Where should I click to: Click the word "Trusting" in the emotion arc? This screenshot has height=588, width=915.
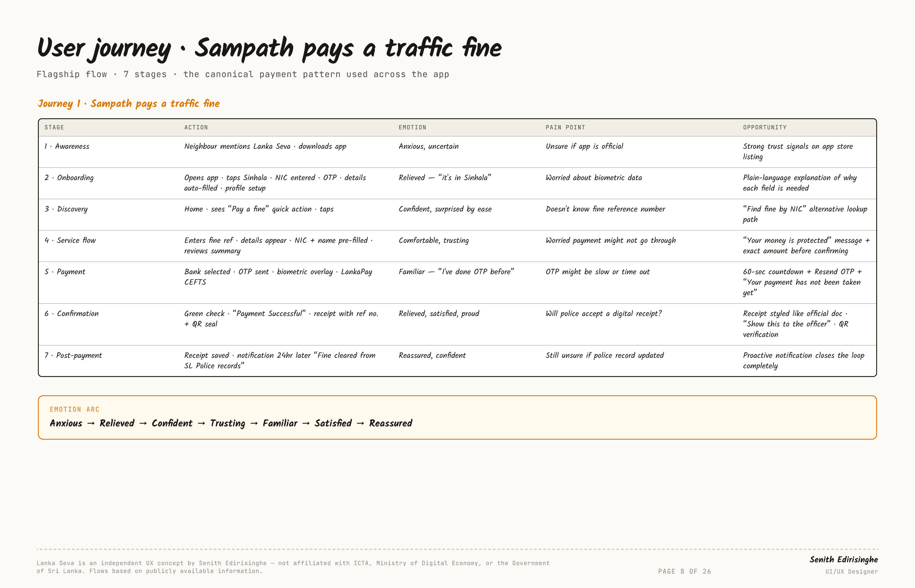(x=227, y=423)
